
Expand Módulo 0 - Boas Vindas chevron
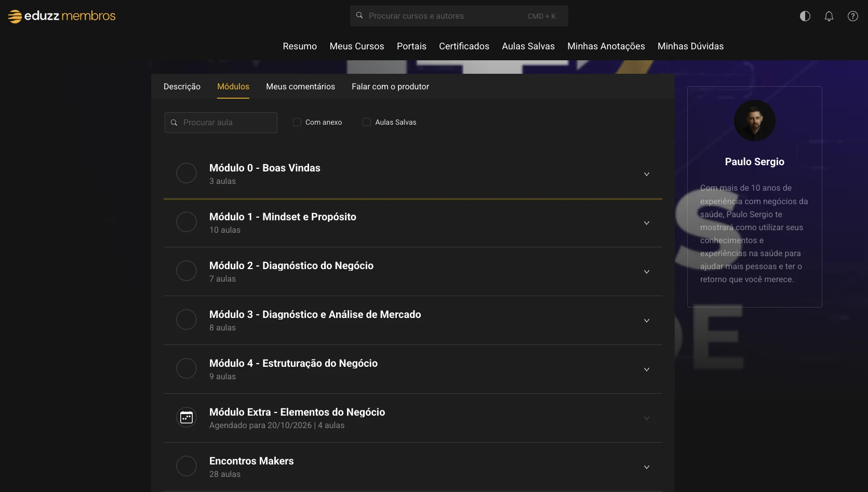coord(647,174)
